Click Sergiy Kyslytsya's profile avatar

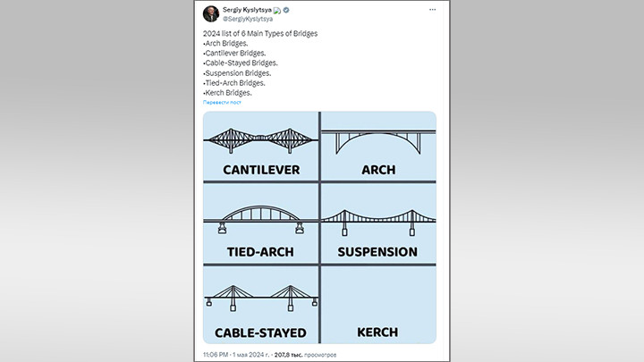(211, 13)
